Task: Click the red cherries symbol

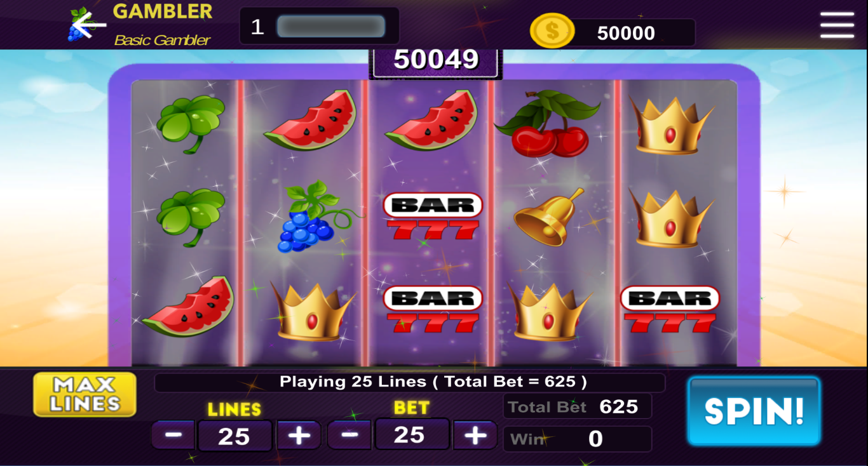Action: [x=548, y=124]
